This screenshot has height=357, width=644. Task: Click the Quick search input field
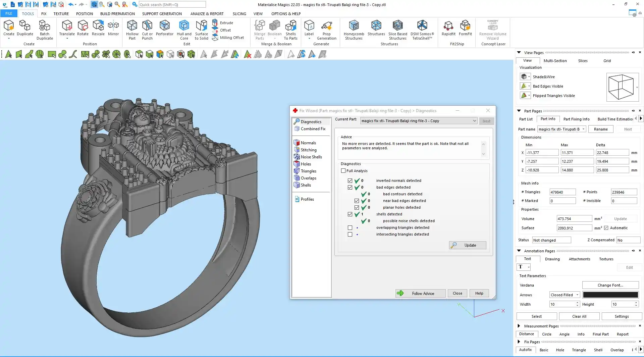click(x=172, y=5)
